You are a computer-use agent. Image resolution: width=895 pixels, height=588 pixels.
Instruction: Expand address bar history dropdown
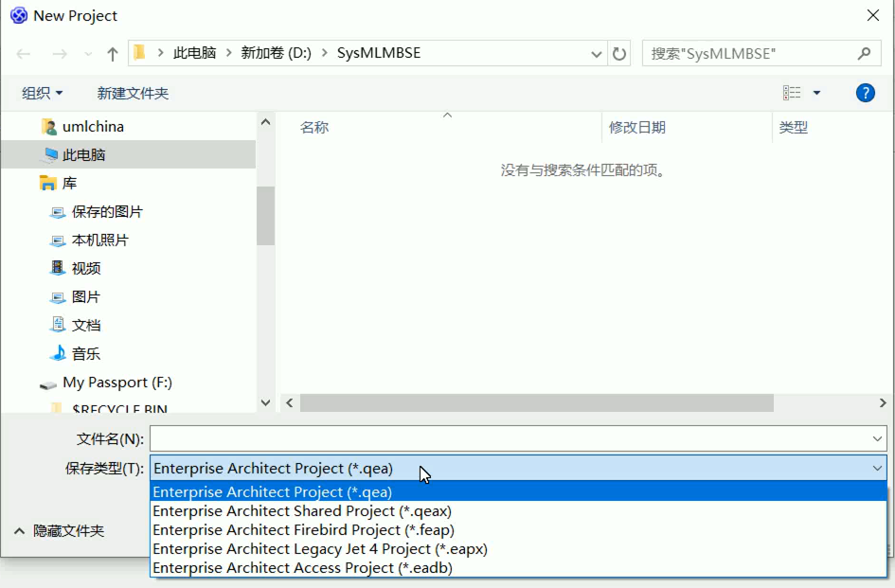point(597,54)
